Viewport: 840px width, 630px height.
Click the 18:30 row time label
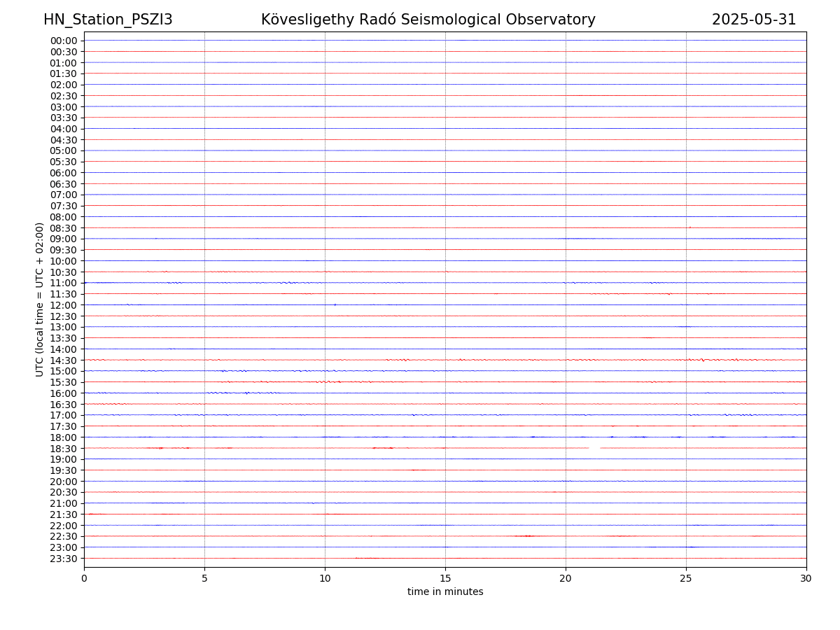point(64,449)
